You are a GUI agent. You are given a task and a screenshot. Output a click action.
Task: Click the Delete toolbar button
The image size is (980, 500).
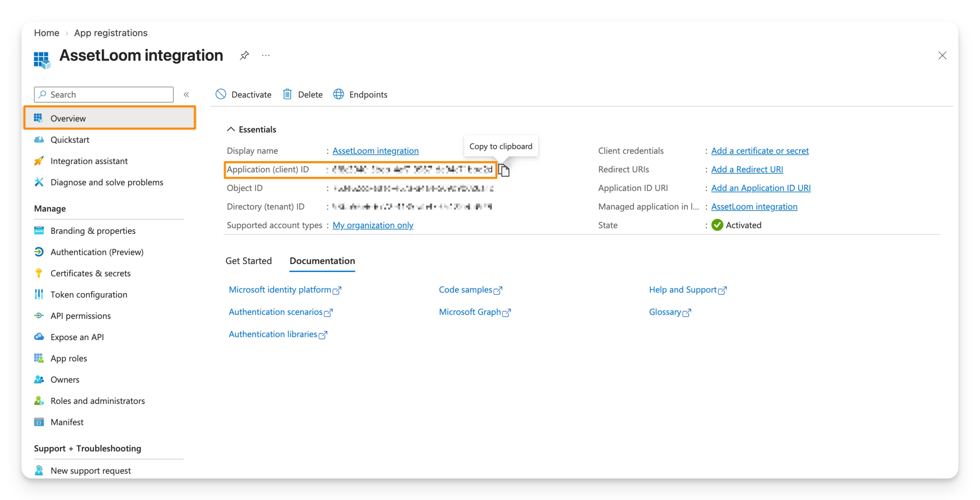coord(303,94)
